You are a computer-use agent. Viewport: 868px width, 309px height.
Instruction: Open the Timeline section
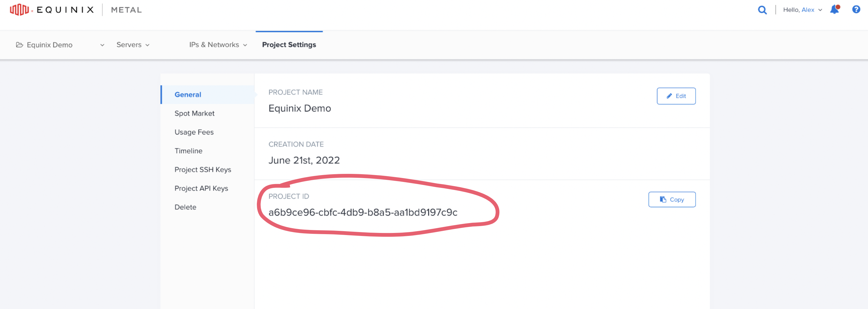(188, 151)
